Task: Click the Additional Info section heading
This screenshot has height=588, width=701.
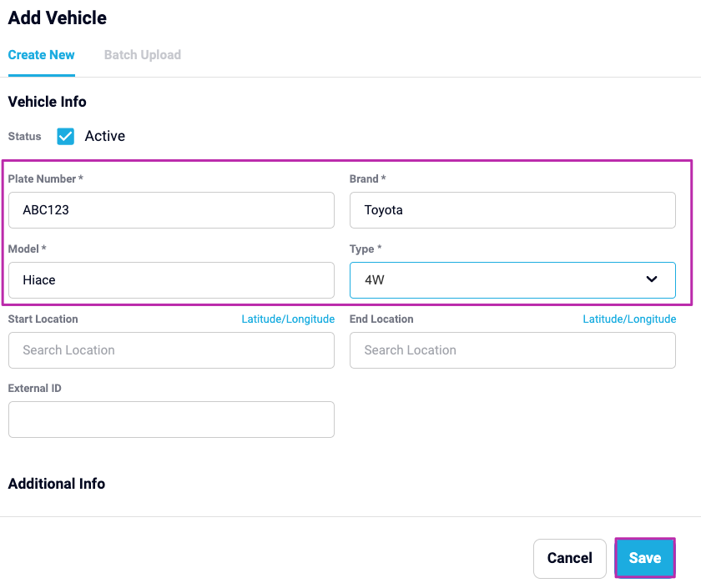Action: pos(57,484)
